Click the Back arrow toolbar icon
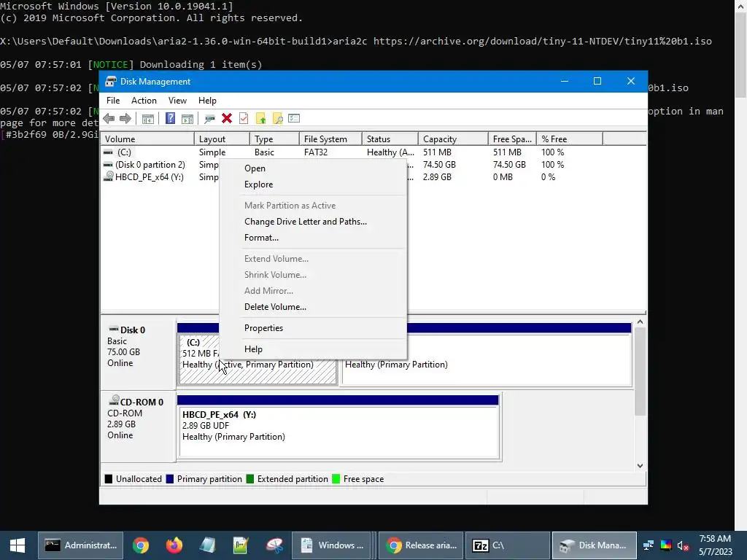Image resolution: width=747 pixels, height=560 pixels. pos(109,119)
